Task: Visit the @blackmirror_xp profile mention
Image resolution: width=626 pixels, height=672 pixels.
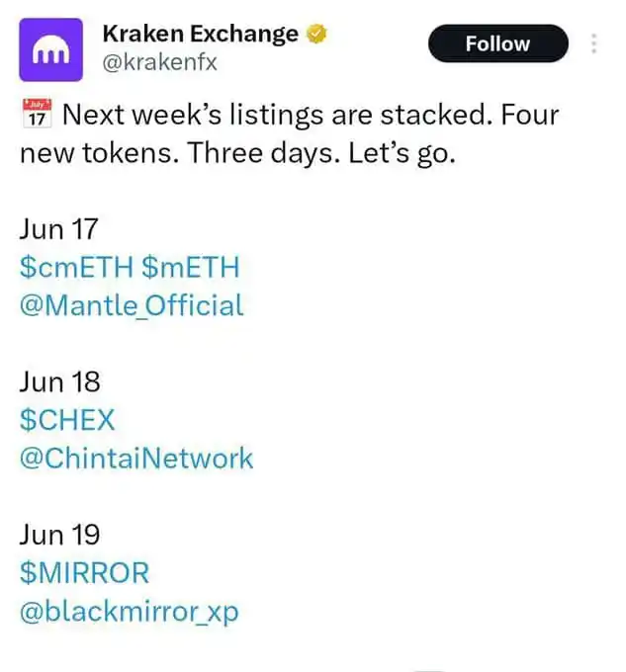Action: pos(130,612)
